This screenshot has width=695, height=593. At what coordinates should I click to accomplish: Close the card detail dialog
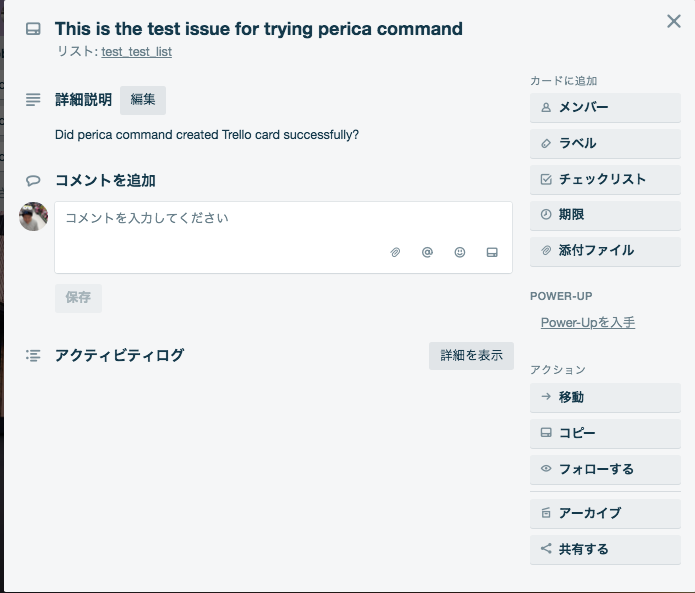674,21
